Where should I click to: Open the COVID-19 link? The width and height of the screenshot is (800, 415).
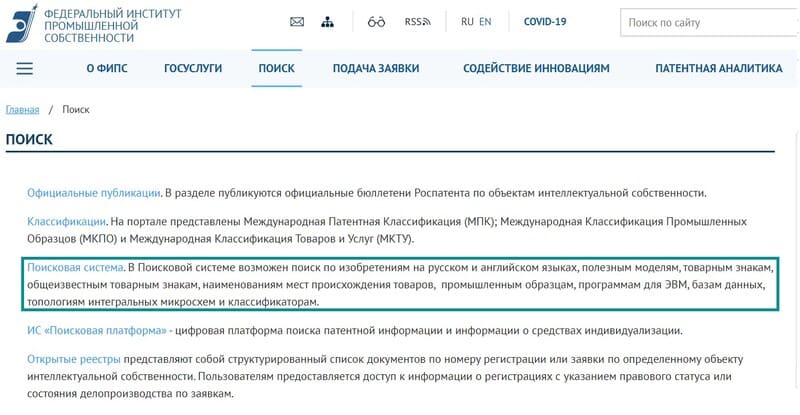(545, 22)
